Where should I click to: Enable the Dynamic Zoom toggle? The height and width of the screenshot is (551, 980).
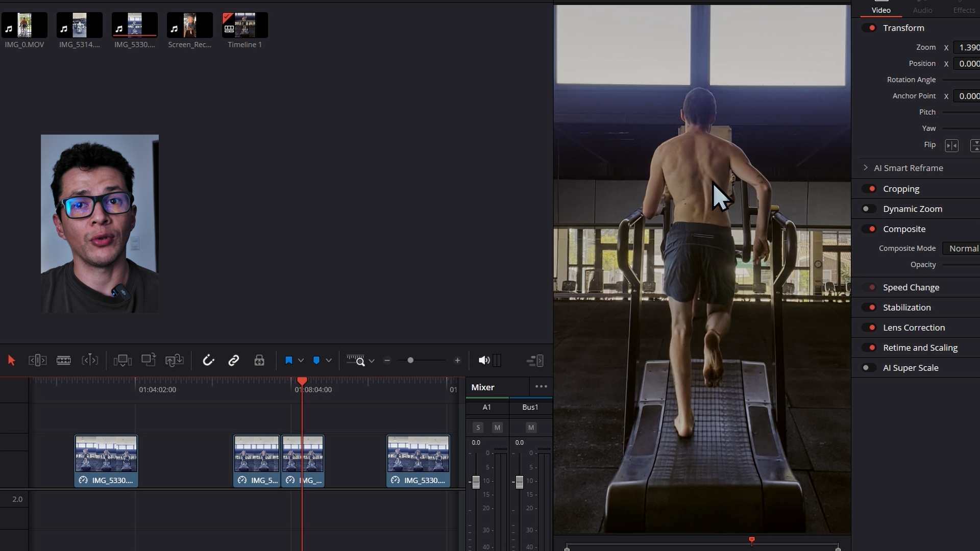(x=868, y=209)
